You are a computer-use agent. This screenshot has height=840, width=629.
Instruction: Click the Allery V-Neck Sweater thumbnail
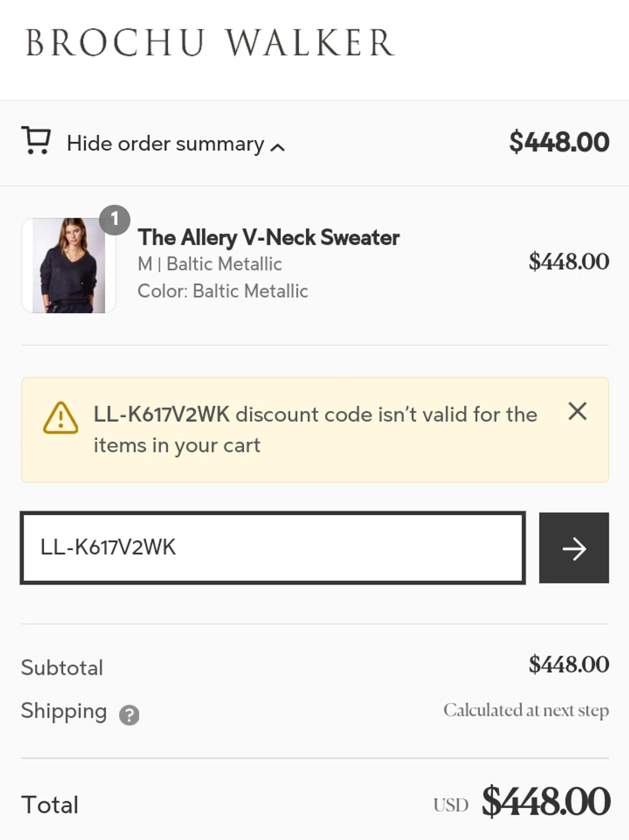click(x=69, y=265)
